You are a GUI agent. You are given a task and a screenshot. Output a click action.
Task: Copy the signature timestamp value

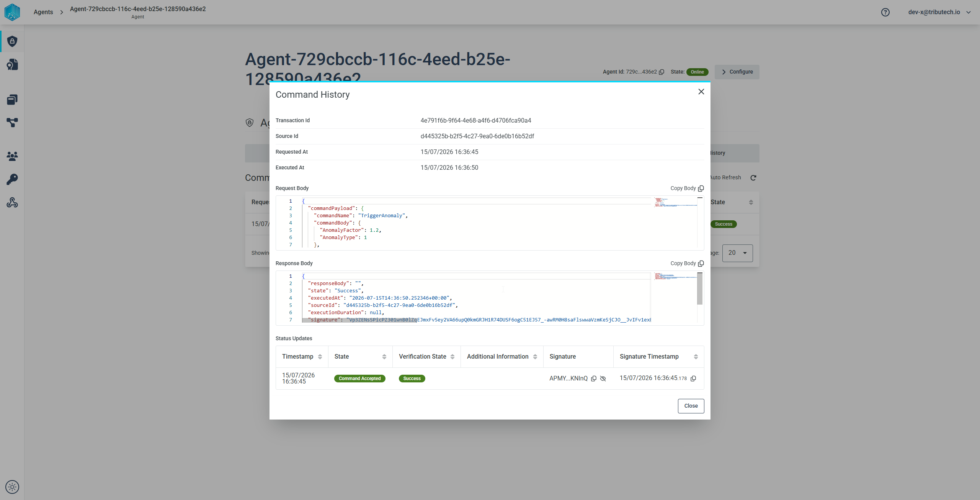(693, 379)
